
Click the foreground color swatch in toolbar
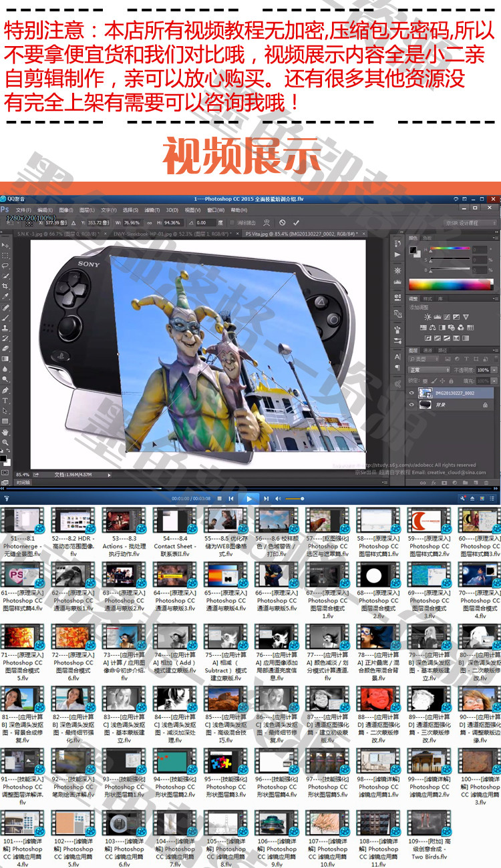pos(3,458)
